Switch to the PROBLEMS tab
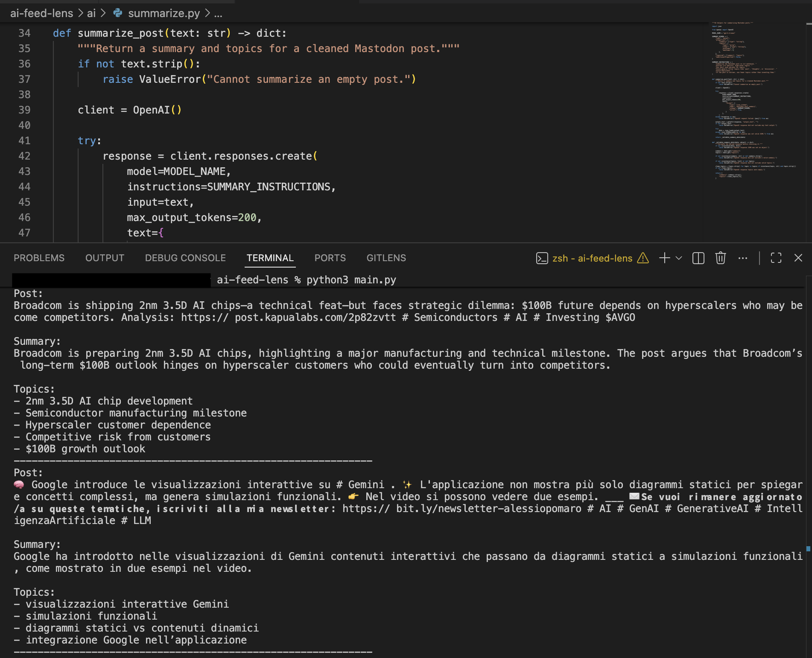Image resolution: width=812 pixels, height=658 pixels. [39, 258]
